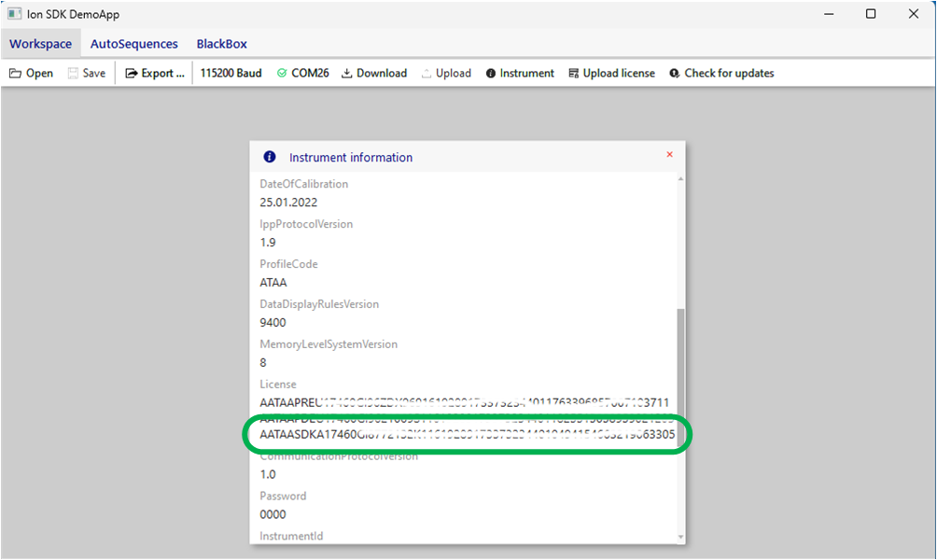Click the Export arrow icon
This screenshot has width=937, height=560.
(x=132, y=74)
